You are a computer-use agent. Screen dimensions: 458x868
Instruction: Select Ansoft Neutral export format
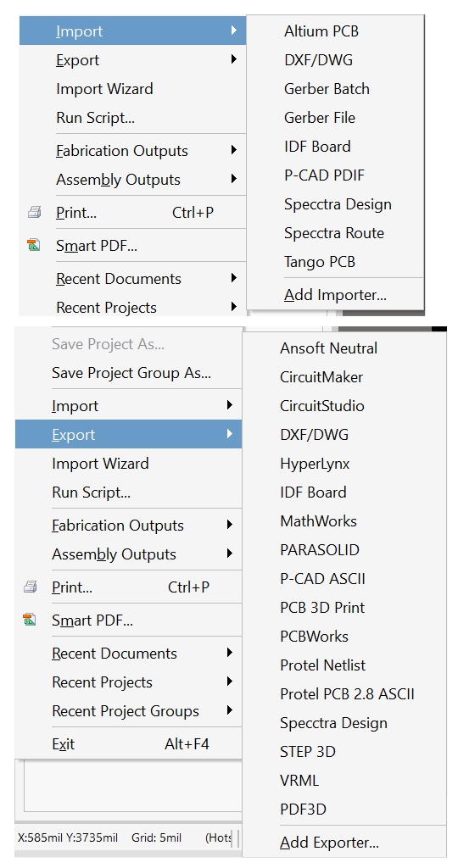(x=329, y=348)
